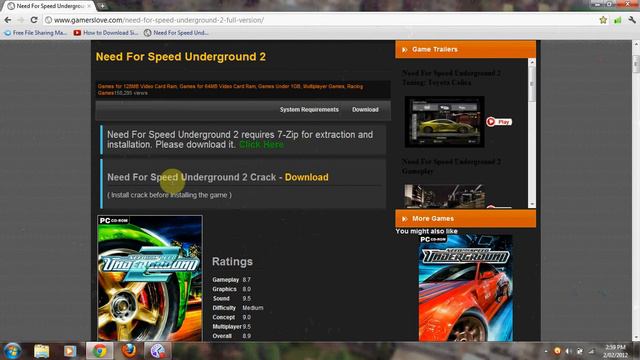Click the green Click Here 7-Zip link
This screenshot has height=360, width=640.
click(261, 144)
